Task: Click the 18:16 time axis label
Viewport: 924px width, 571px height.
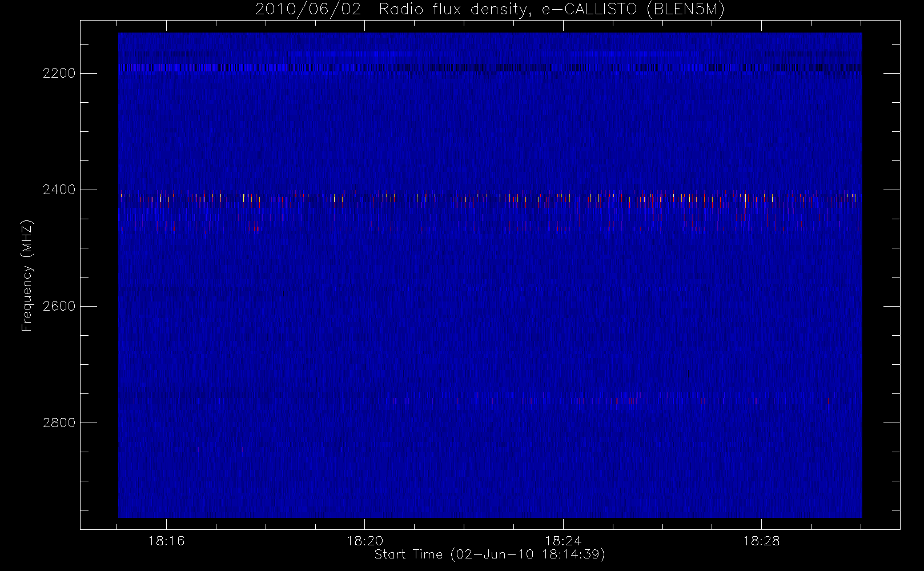Action: (166, 541)
